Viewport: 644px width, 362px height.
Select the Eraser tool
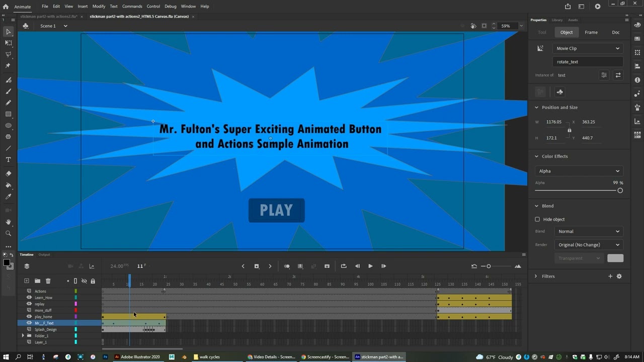click(8, 173)
